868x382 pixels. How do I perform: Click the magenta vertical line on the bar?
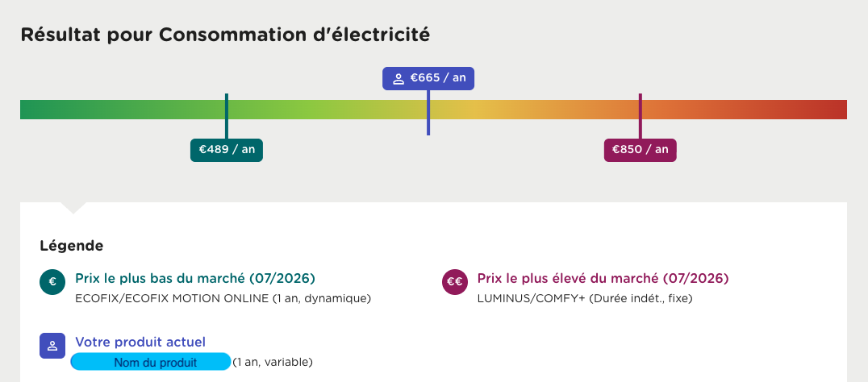640,116
